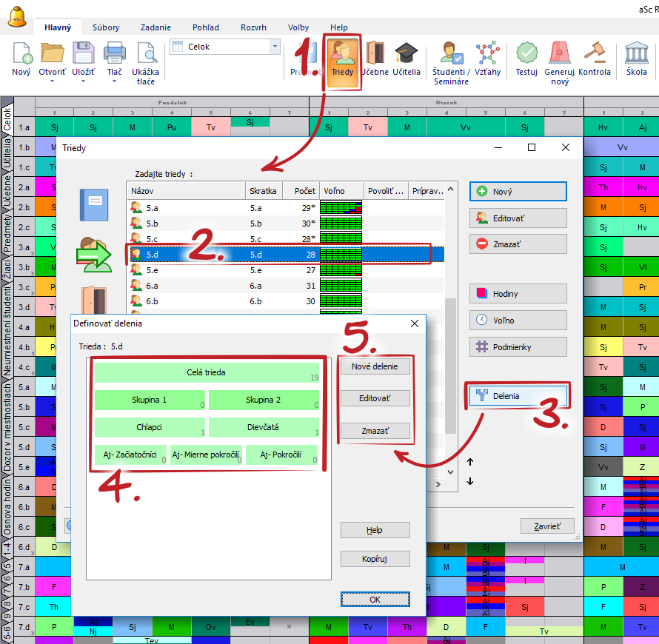
Task: Click the Nový new file icon
Action: pyautogui.click(x=21, y=53)
